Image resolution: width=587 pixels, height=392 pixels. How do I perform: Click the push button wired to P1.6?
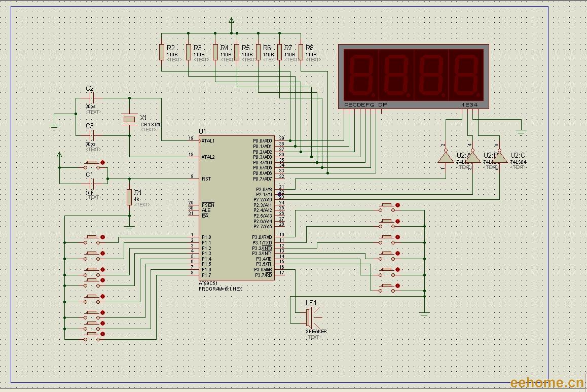(x=92, y=326)
